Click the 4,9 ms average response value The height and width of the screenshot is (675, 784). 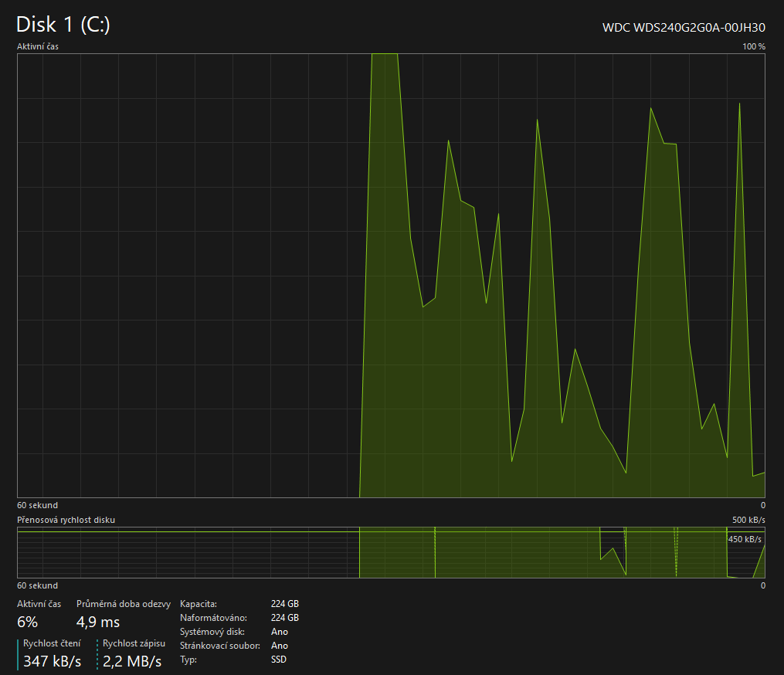tap(98, 622)
